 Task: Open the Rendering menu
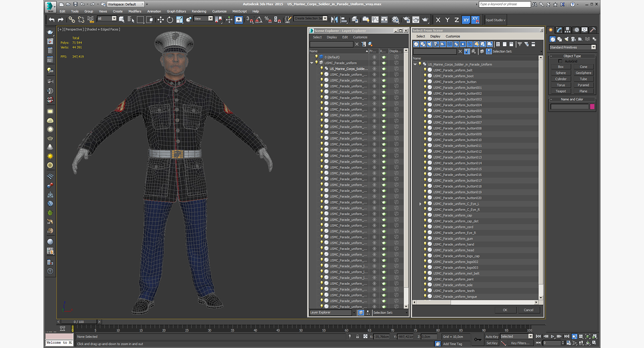(199, 11)
